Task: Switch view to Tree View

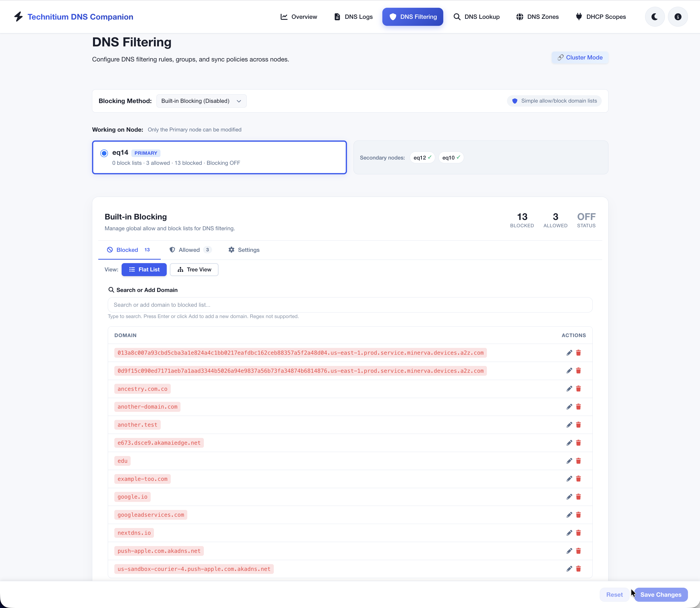Action: (x=194, y=269)
